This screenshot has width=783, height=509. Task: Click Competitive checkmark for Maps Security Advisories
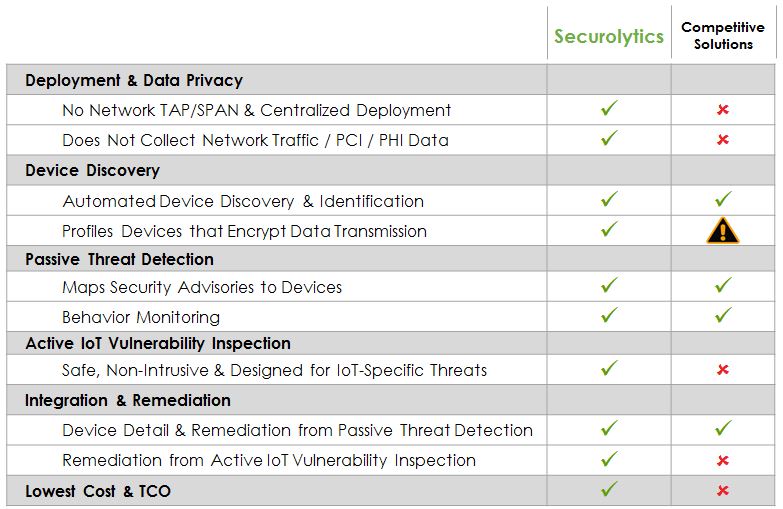click(x=723, y=287)
